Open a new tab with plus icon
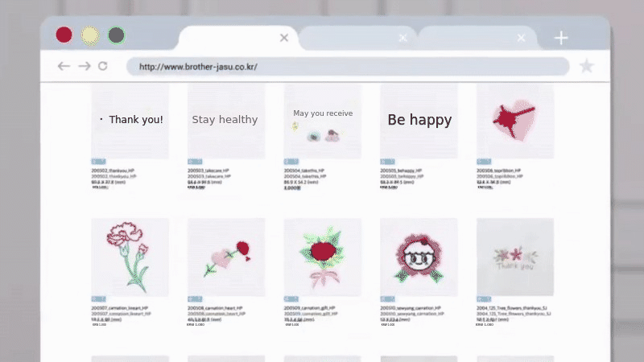 [x=560, y=38]
